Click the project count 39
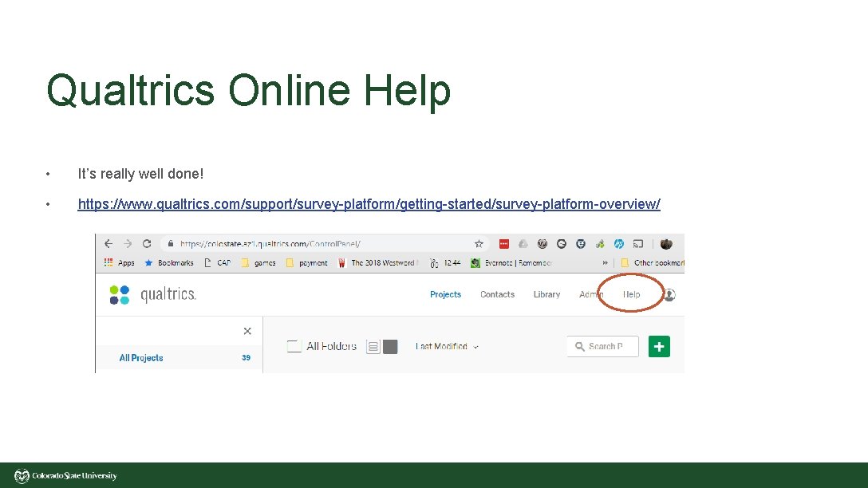The height and width of the screenshot is (488, 868). pos(247,358)
